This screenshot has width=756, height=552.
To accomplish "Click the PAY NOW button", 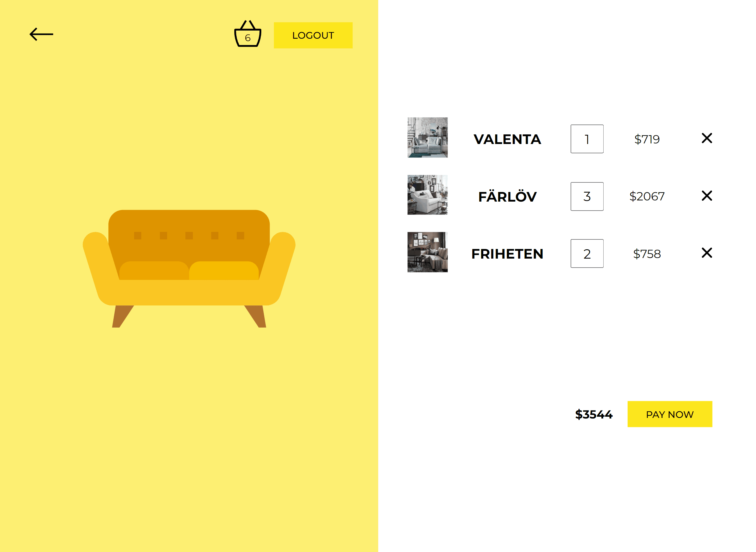I will (x=670, y=414).
